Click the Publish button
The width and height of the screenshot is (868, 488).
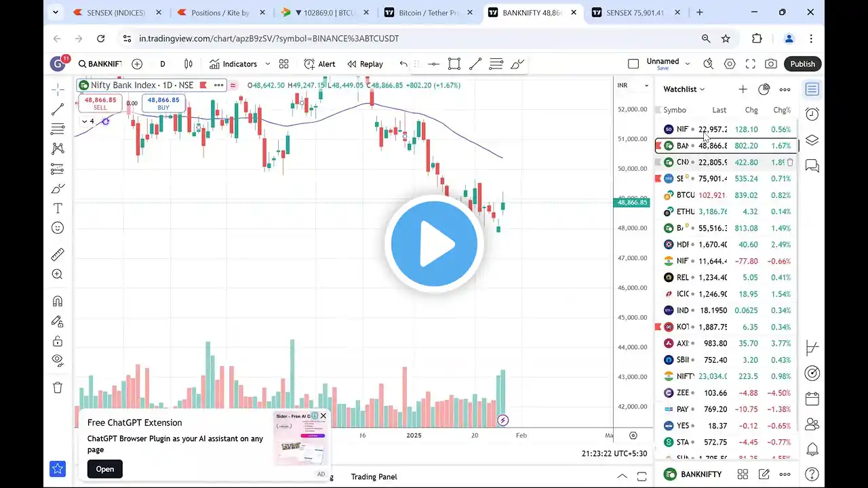802,64
